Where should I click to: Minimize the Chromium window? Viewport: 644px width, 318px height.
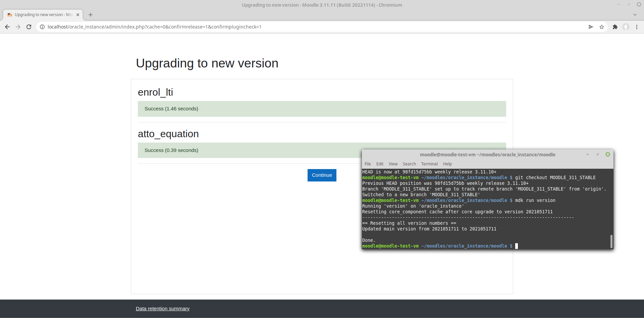(x=619, y=5)
